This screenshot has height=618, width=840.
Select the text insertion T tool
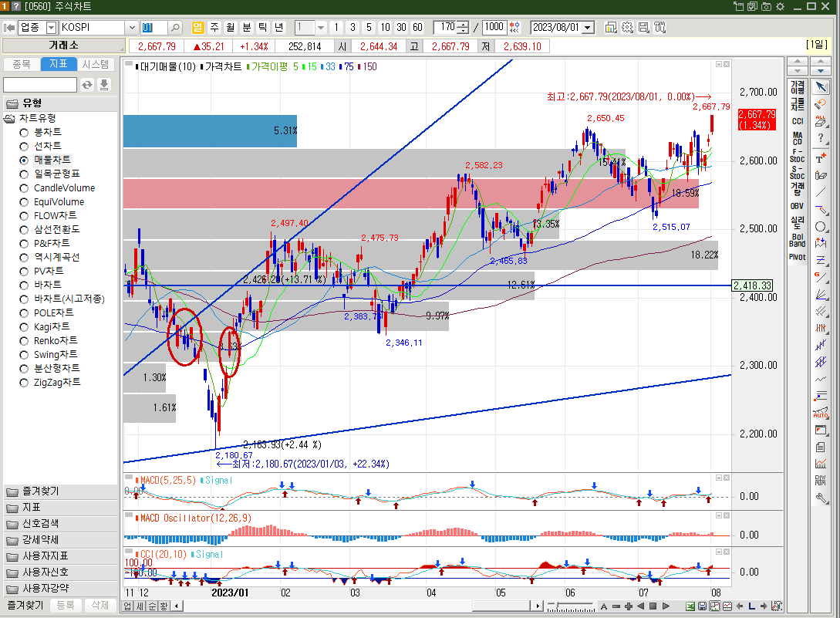tap(820, 157)
